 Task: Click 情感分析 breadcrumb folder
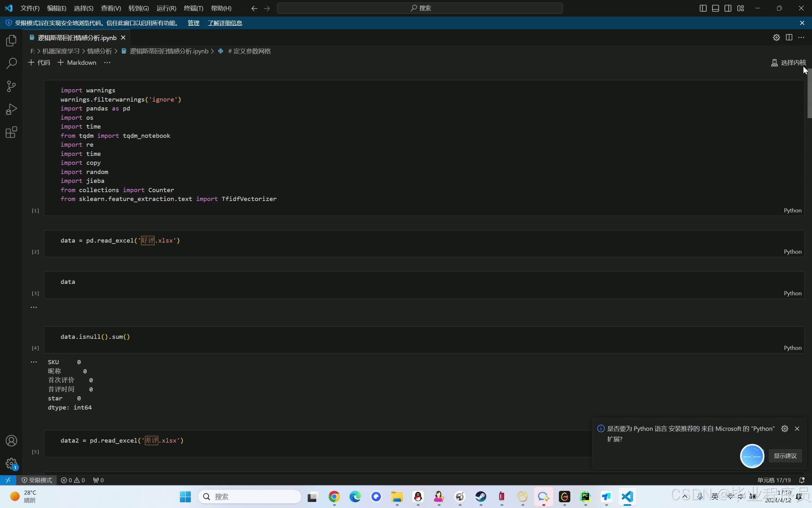99,51
